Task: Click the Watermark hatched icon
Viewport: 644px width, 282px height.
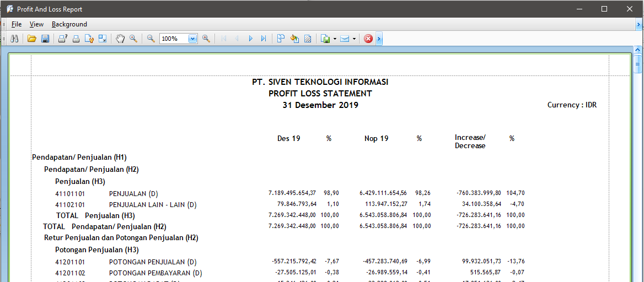Action: coord(307,39)
